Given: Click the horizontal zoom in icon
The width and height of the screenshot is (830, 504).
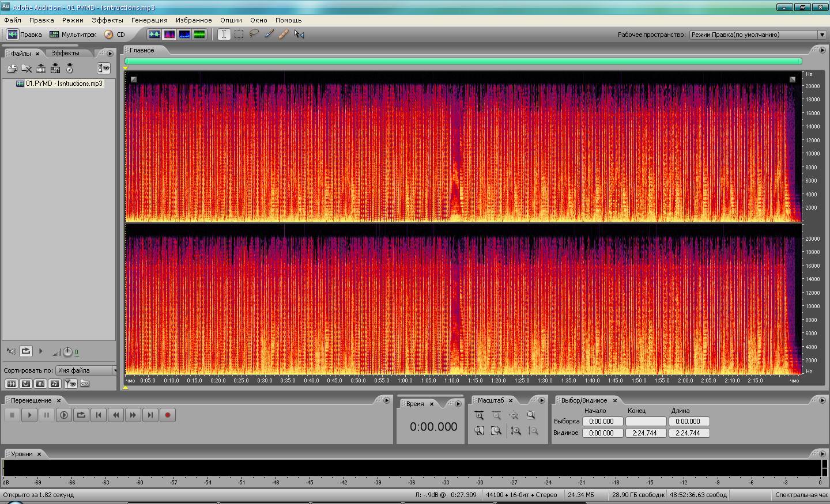Looking at the screenshot, I should [x=479, y=415].
